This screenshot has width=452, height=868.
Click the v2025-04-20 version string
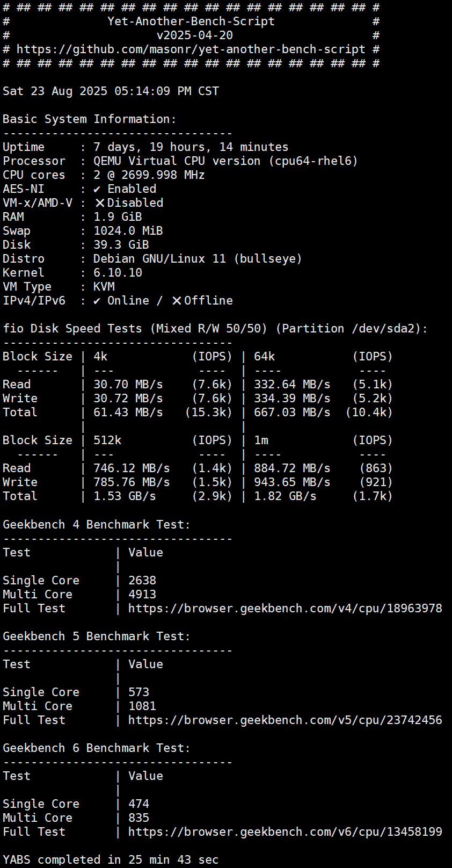click(x=194, y=35)
